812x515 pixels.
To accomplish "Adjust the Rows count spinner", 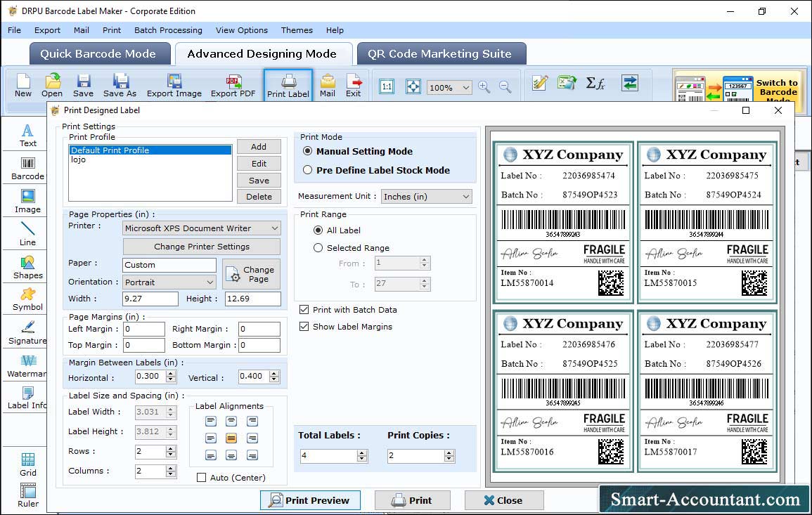I will coord(171,451).
